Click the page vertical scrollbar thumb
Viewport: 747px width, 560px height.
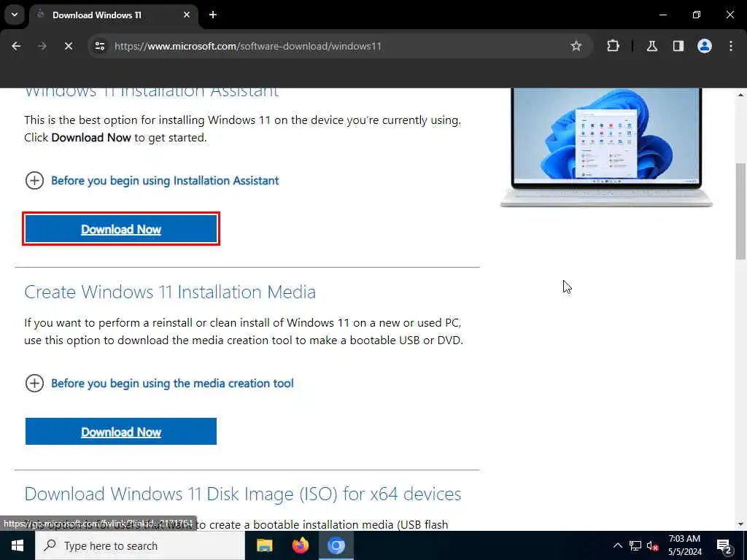click(x=740, y=211)
